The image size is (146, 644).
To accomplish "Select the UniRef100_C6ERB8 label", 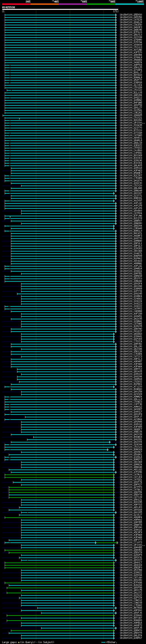I will [131, 311].
